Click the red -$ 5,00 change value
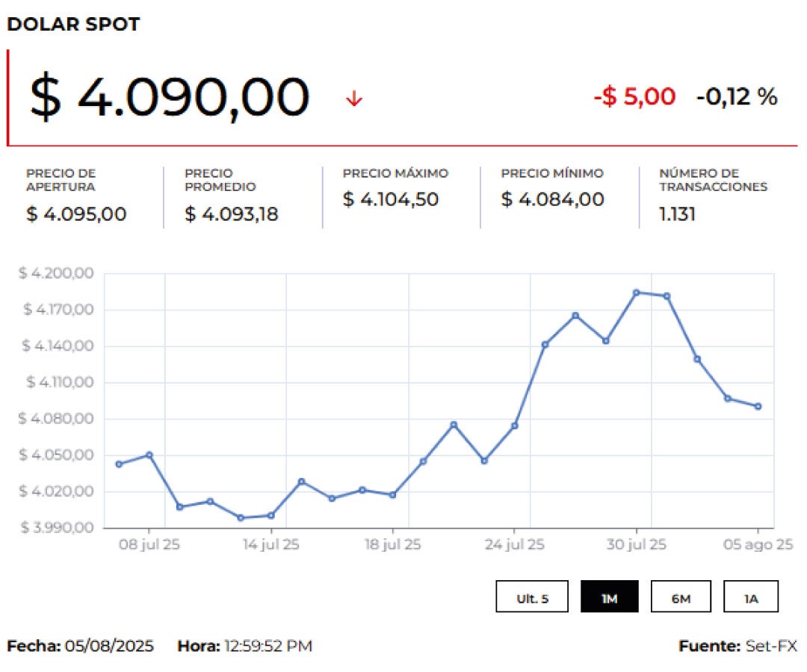The height and width of the screenshot is (672, 807). 634,96
